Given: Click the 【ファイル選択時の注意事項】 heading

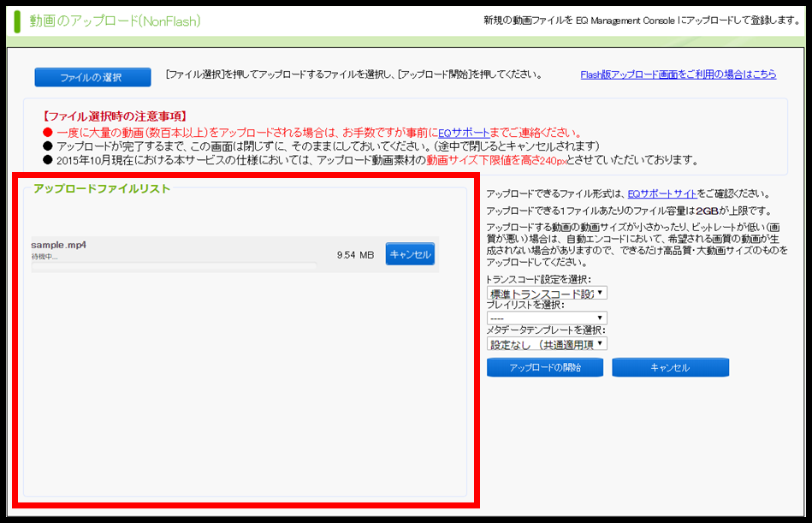Looking at the screenshot, I should pyautogui.click(x=114, y=116).
